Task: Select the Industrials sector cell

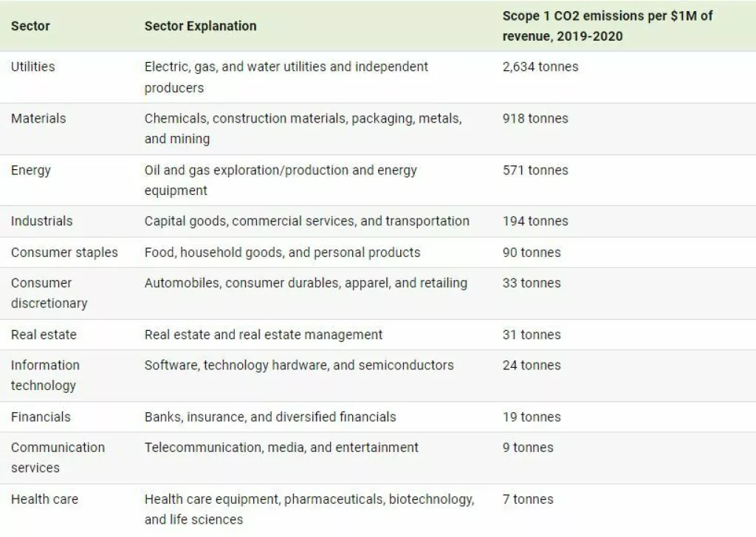Action: (41, 221)
